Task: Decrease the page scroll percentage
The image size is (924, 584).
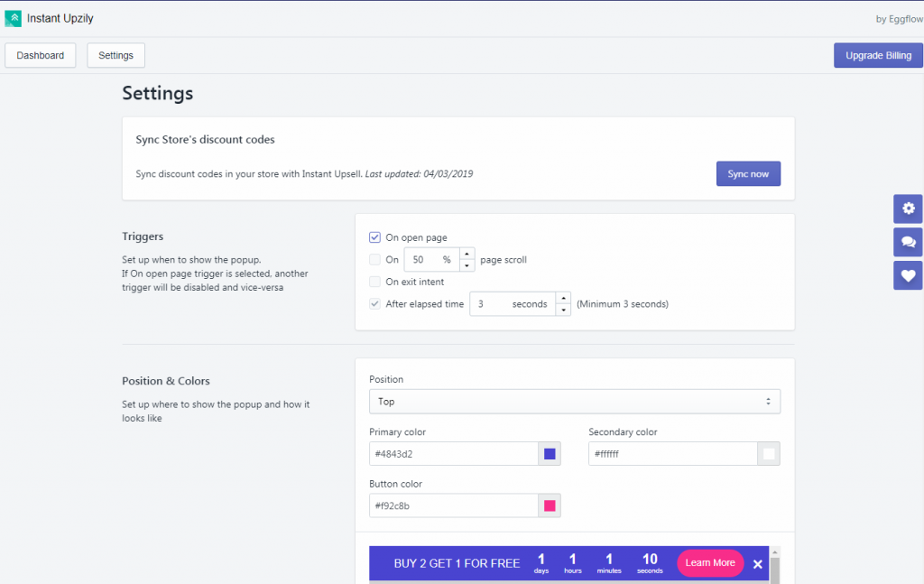Action: [x=467, y=265]
